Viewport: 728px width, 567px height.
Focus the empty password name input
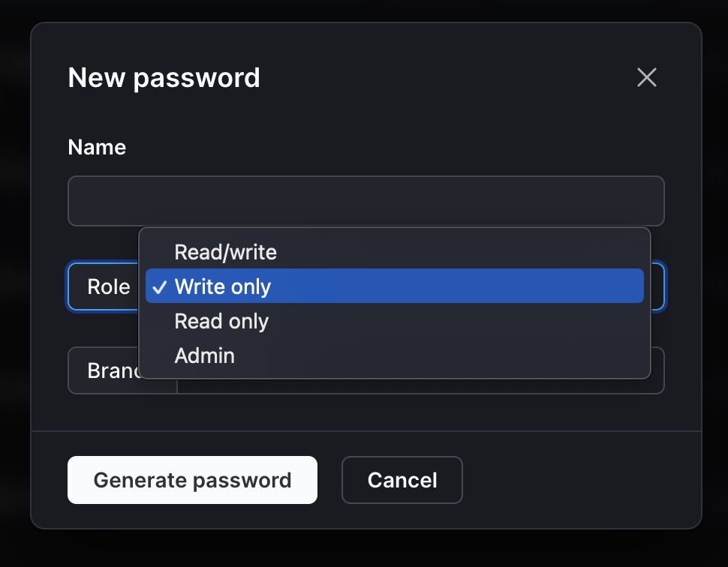366,200
